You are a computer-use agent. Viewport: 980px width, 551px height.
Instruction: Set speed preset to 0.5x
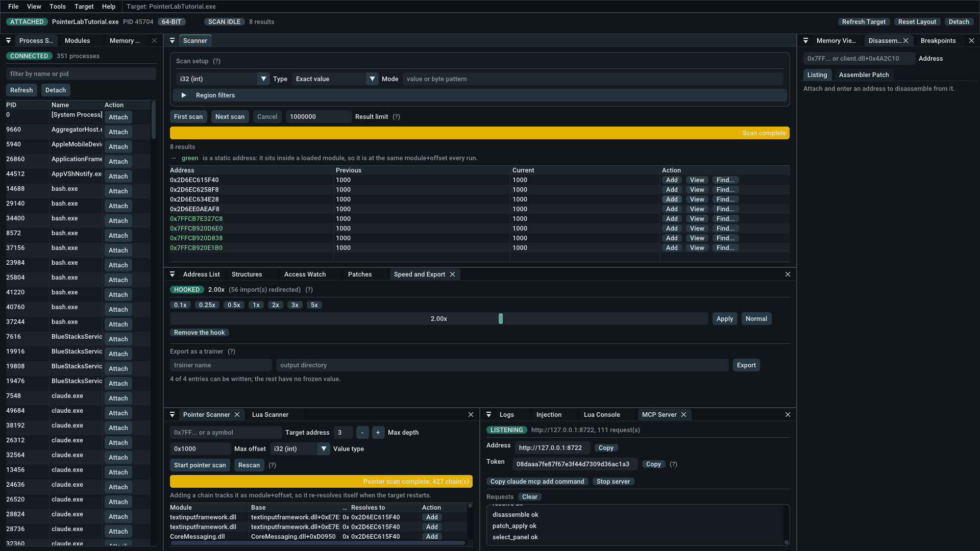coord(234,305)
